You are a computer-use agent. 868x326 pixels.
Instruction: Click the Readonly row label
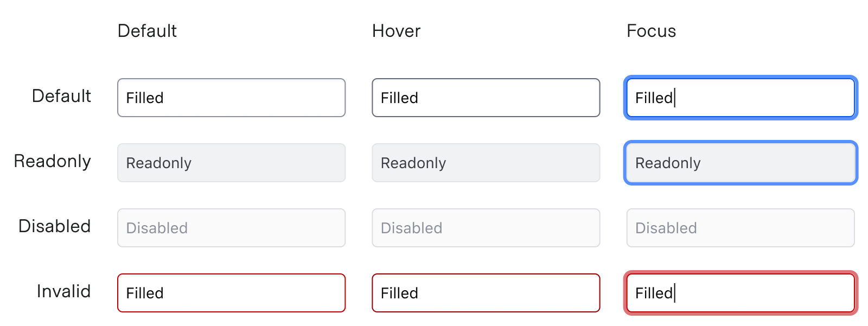point(52,161)
